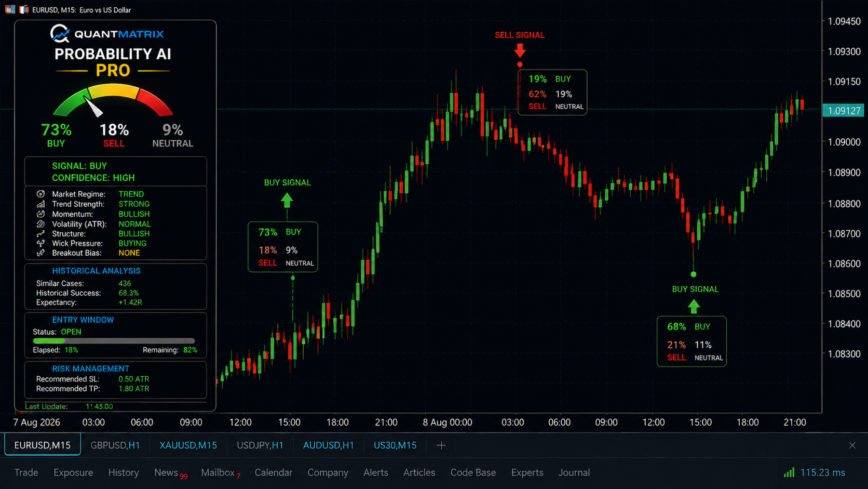This screenshot has height=489, width=868.
Task: Click the Trend Strength bars icon
Action: pos(40,204)
